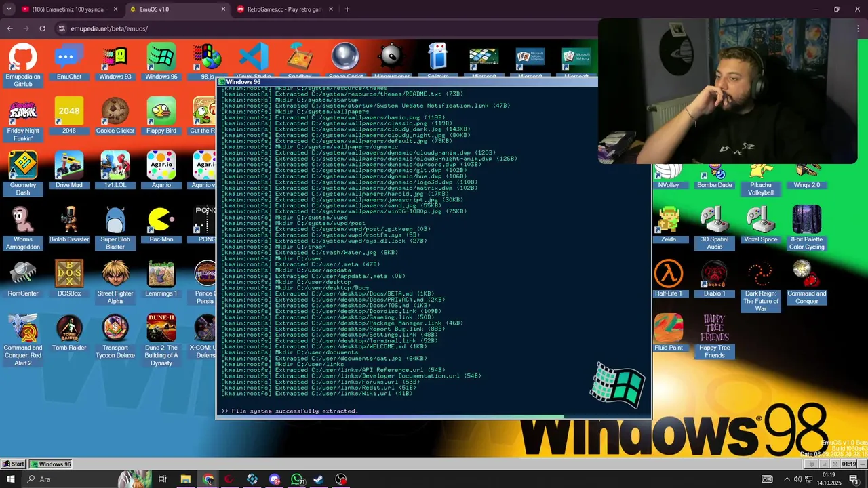Launch the Cookie Clicker icon
Image resolution: width=868 pixels, height=488 pixels.
click(x=115, y=116)
